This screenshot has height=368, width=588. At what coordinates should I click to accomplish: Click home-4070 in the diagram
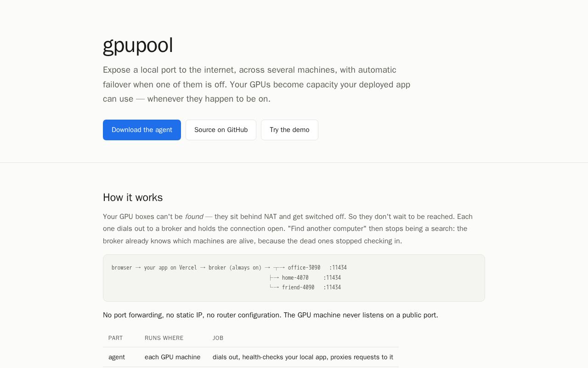click(295, 278)
